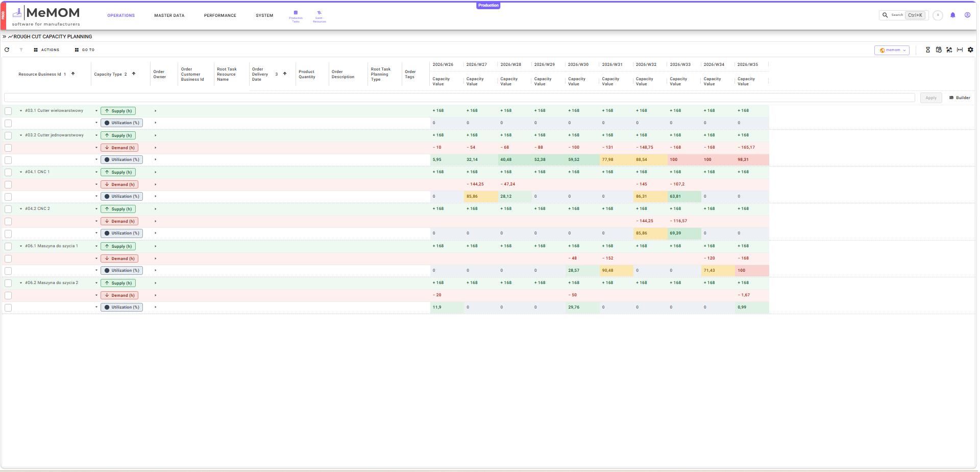Open the memom dropdown selector
Screen dimensions: 980x472
point(892,50)
